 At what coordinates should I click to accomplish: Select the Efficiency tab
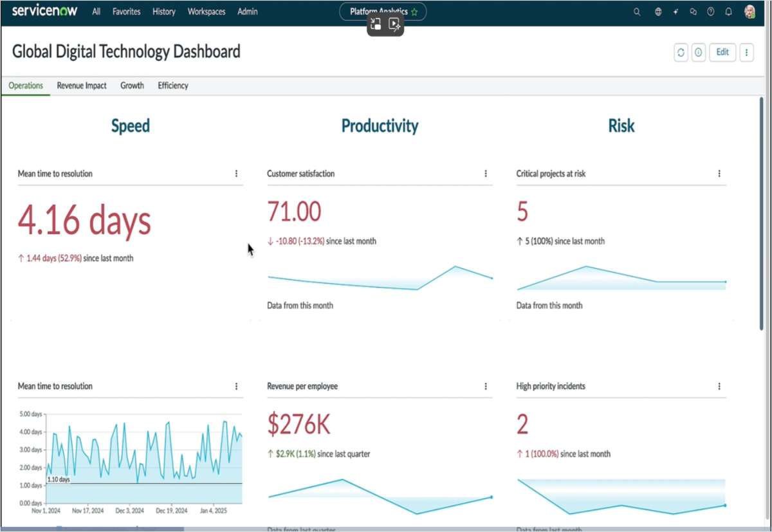[172, 85]
